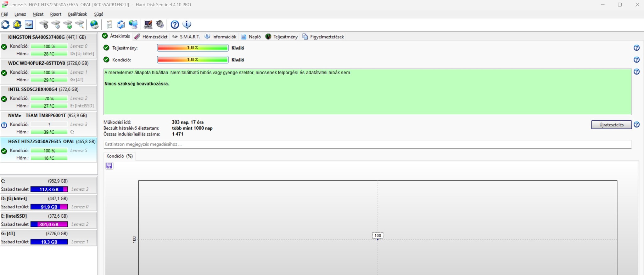Image resolution: width=644 pixels, height=275 pixels.
Task: Switch to the Figyelmeztetések tab
Action: [x=323, y=37]
